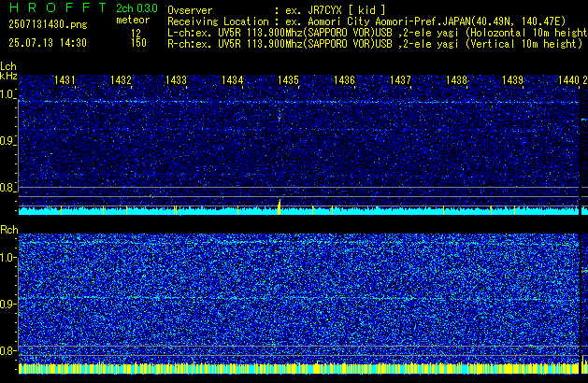Screen dimensions: 588x383
Task: Click the R-ch receiver description line
Action: tap(375, 44)
